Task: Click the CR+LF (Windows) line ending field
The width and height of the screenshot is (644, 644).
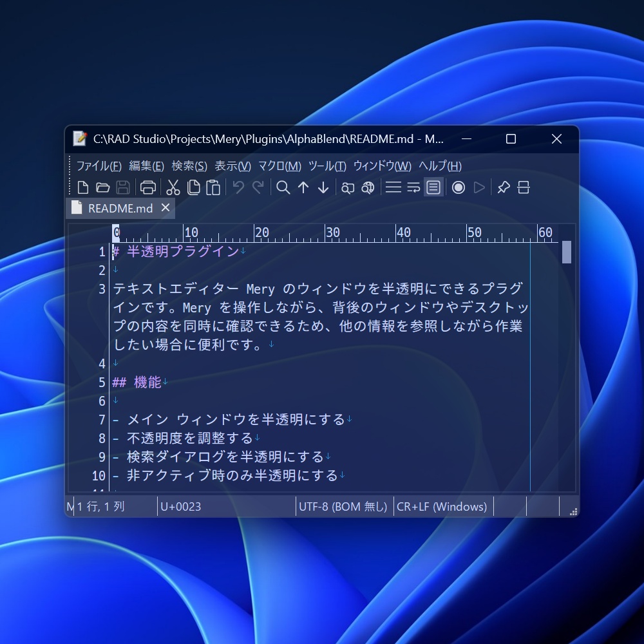Action: (x=444, y=506)
